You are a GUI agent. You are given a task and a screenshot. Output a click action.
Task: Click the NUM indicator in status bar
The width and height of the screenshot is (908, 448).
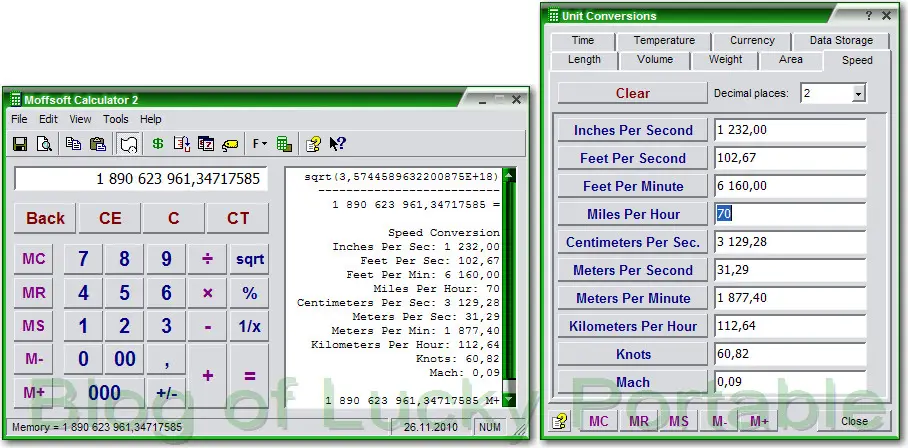pyautogui.click(x=489, y=428)
